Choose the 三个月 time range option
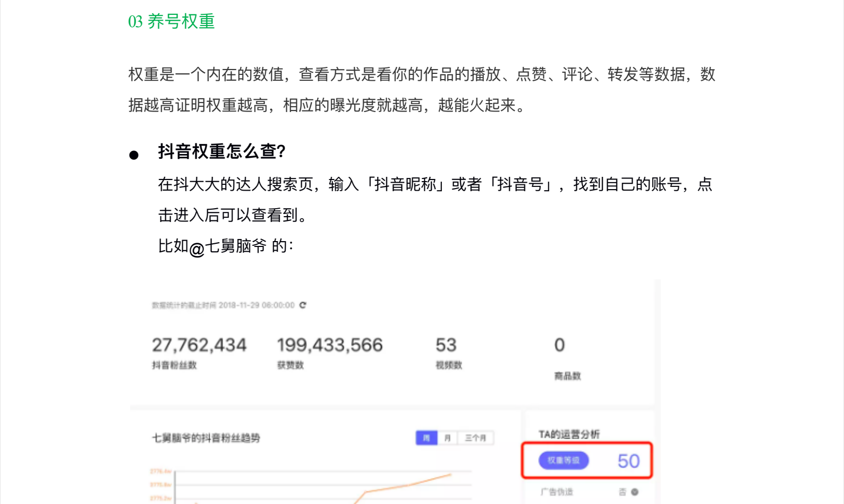This screenshot has width=844, height=504. pos(475,438)
